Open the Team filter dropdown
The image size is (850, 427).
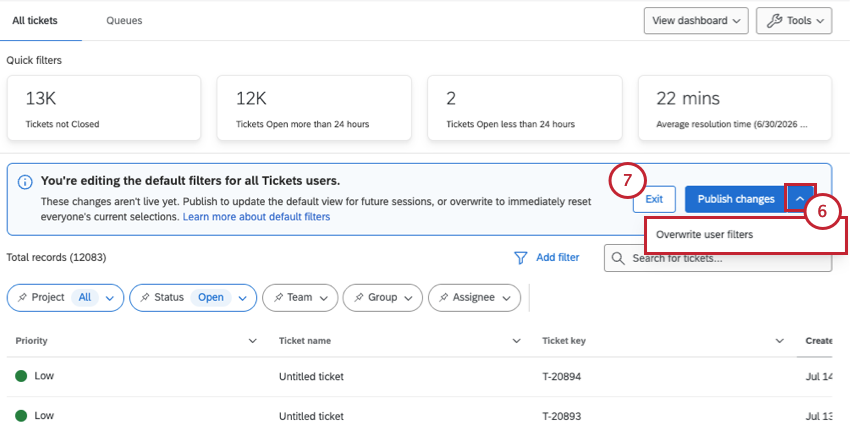(x=324, y=298)
